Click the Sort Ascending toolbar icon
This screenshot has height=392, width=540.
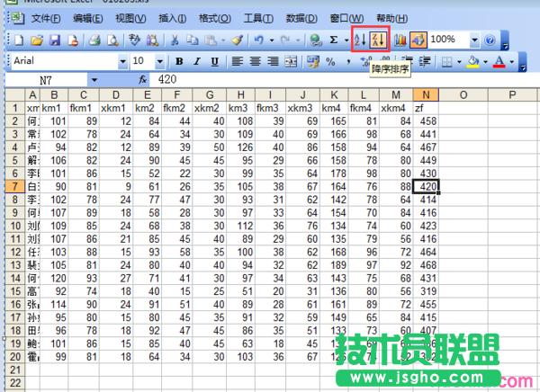(x=360, y=40)
